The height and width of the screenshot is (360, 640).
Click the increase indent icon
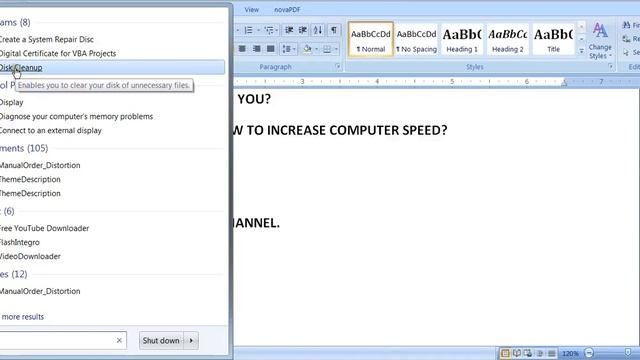point(303,30)
